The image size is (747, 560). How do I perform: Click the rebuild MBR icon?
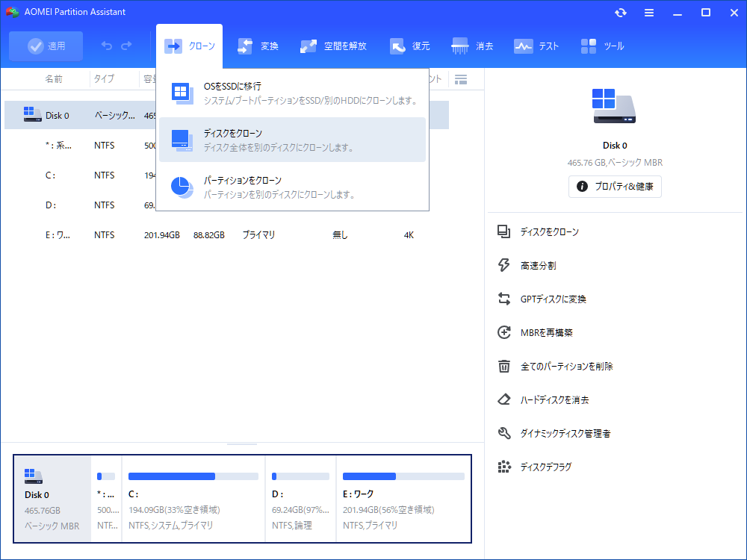pyautogui.click(x=504, y=332)
